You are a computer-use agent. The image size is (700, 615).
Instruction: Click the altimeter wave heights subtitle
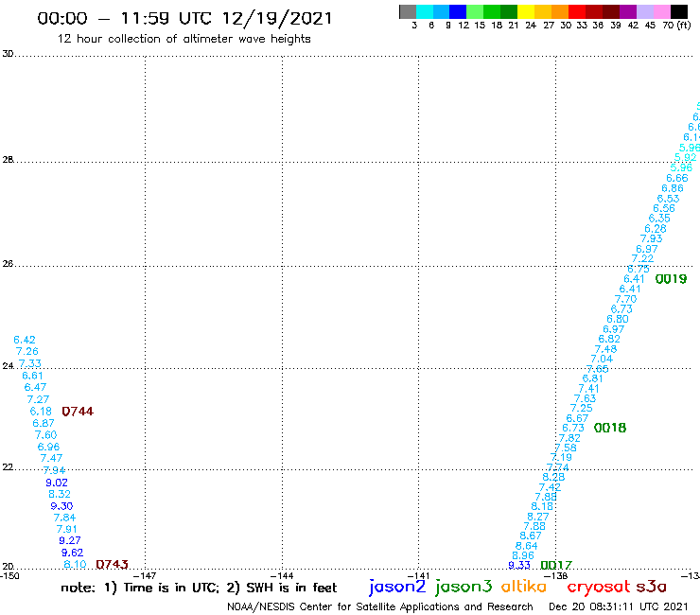coord(184,39)
